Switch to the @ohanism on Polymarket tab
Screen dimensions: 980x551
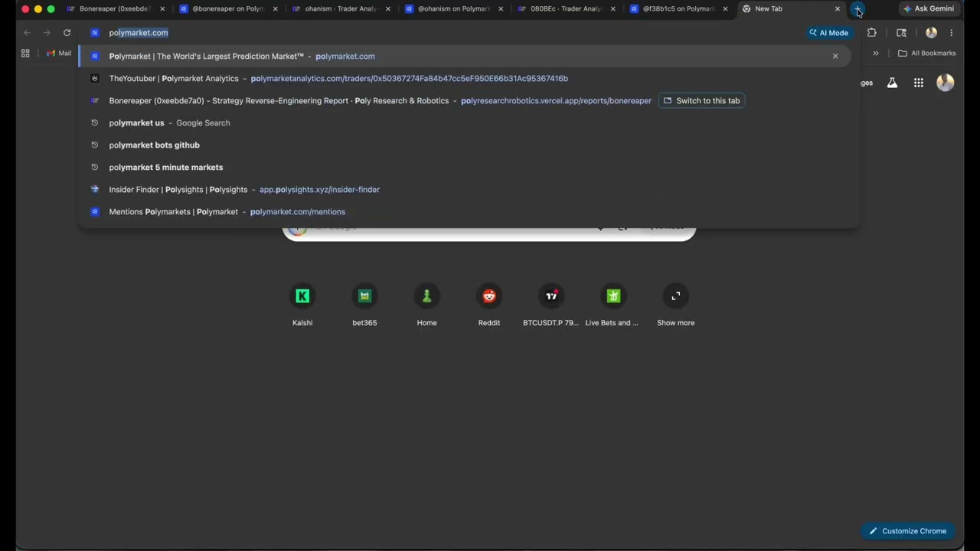(452, 9)
